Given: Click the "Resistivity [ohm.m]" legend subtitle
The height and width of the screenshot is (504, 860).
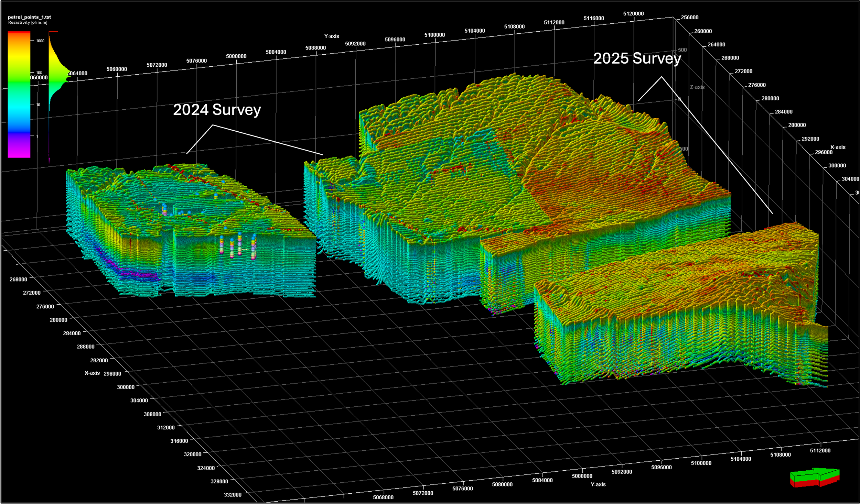Looking at the screenshot, I should (28, 22).
